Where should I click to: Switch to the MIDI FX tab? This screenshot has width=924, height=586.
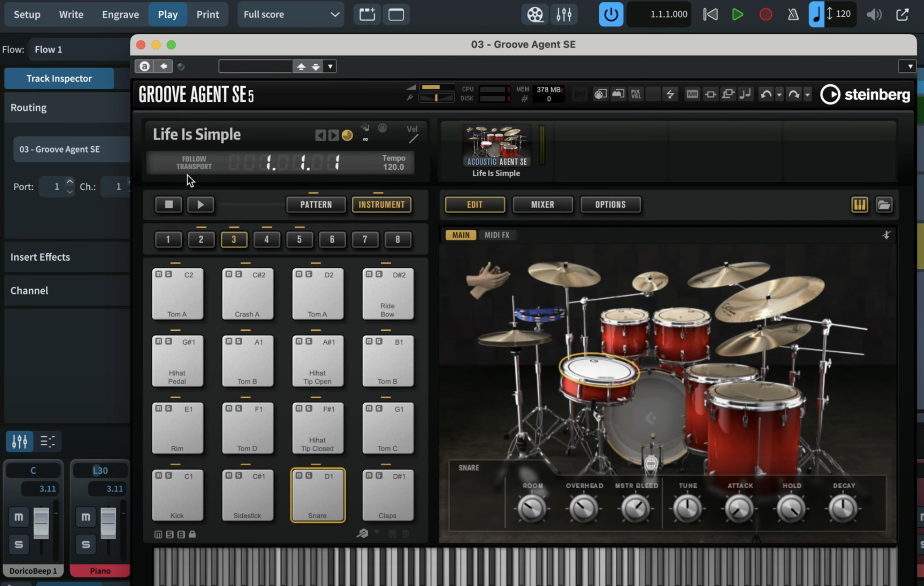click(497, 235)
